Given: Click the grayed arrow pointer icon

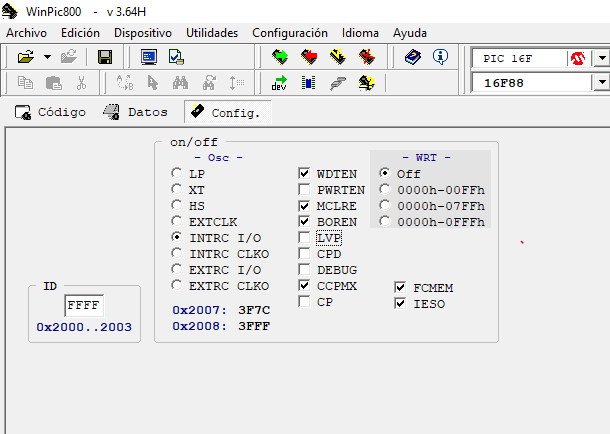Looking at the screenshot, I should click(153, 83).
